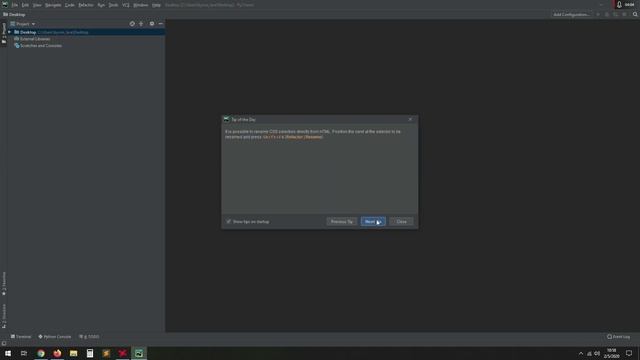640x360 pixels.
Task: Launch Chrome from the taskbar
Action: click(x=41, y=353)
